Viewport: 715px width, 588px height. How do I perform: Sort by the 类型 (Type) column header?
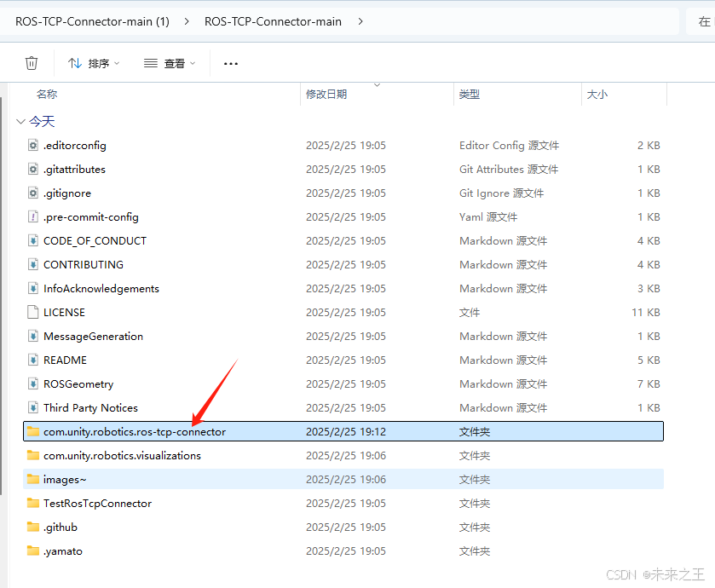coord(470,95)
